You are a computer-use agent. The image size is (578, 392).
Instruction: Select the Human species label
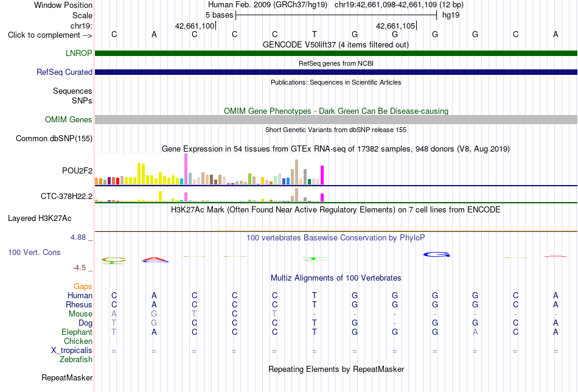coord(80,295)
